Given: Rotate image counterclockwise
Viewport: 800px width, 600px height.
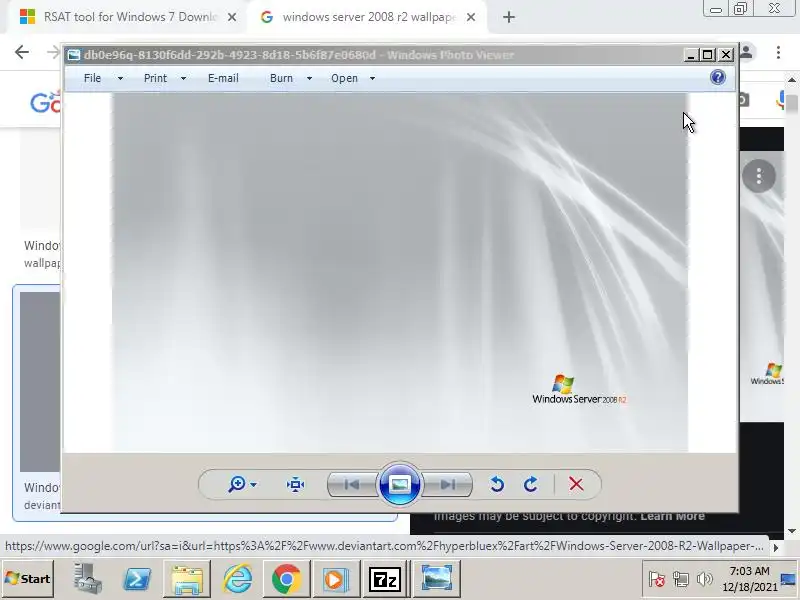Looking at the screenshot, I should [497, 484].
